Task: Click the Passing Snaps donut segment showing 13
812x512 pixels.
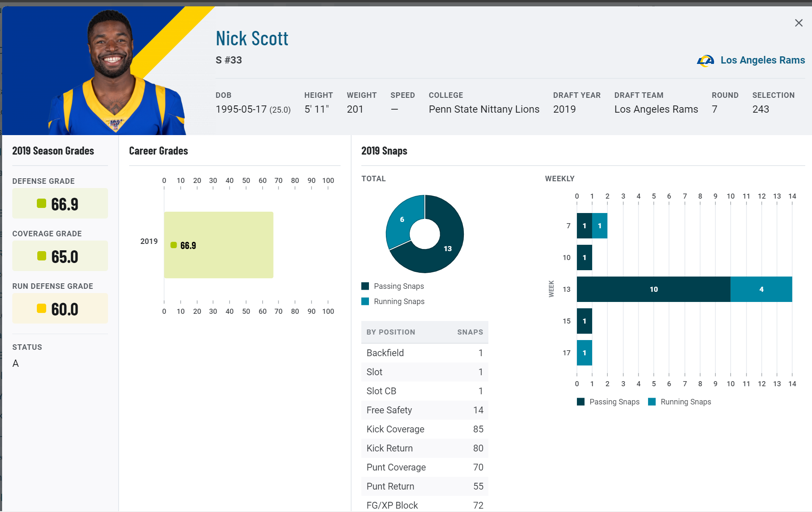Action: (x=448, y=249)
